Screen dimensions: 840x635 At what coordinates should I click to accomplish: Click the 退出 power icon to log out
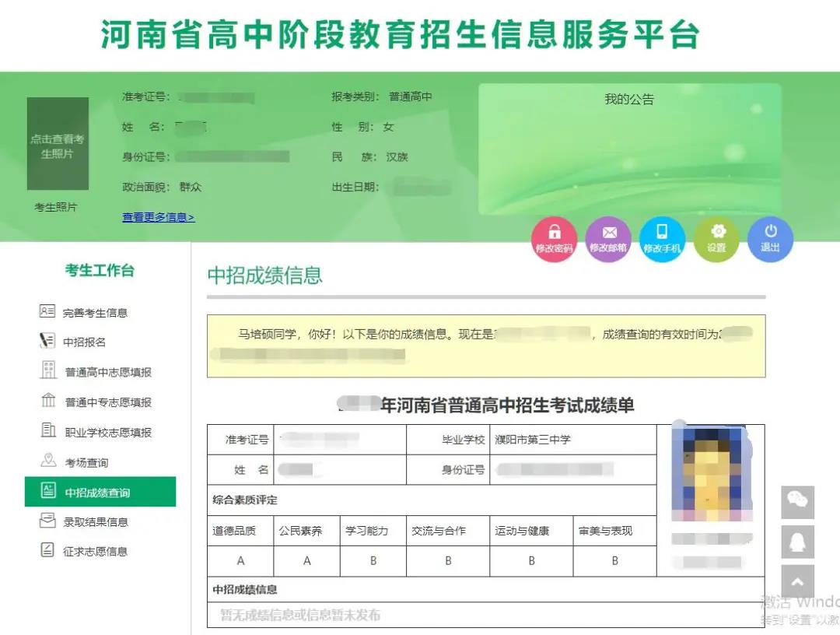click(770, 239)
